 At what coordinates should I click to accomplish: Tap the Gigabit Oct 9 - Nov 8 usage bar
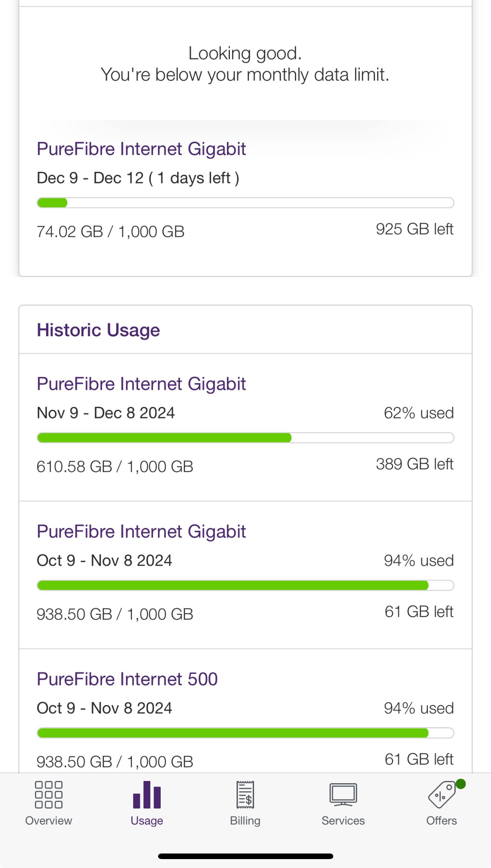(245, 585)
